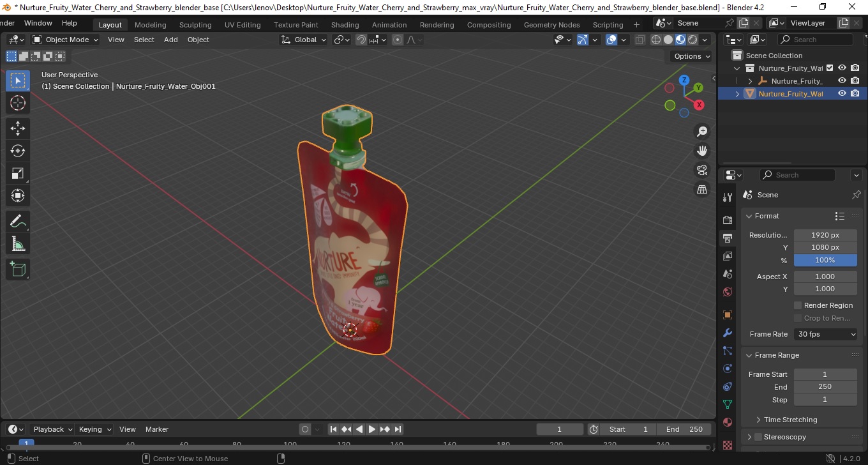The height and width of the screenshot is (465, 868).
Task: Select the Annotate tool
Action: click(x=18, y=221)
